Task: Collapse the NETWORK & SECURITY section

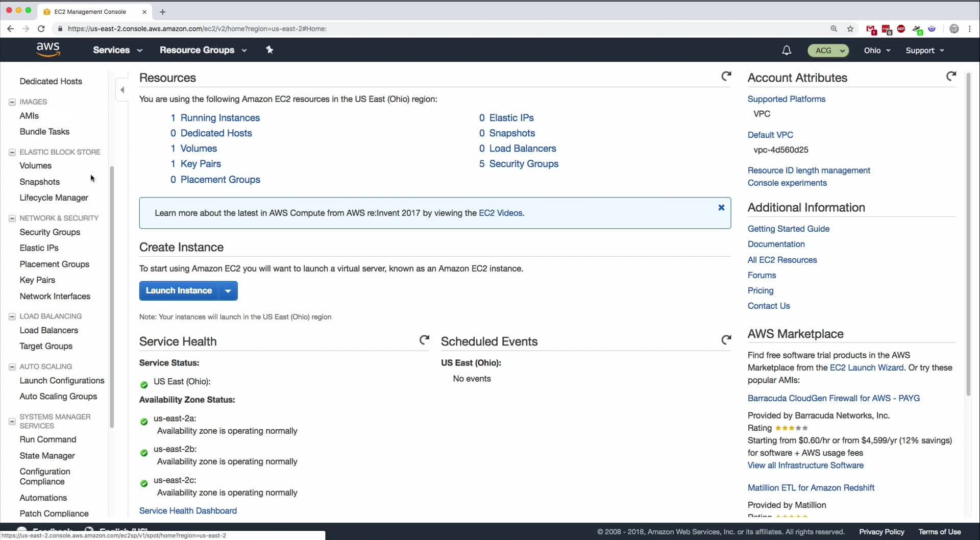Action: pyautogui.click(x=12, y=218)
